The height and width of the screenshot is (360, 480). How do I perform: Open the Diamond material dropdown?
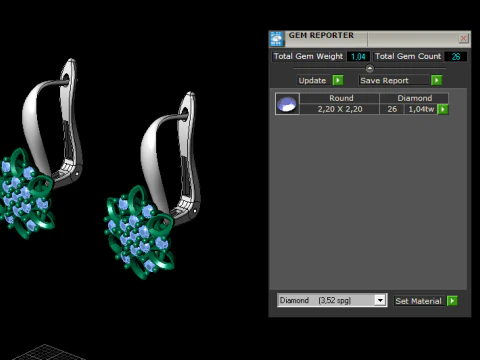pos(380,300)
